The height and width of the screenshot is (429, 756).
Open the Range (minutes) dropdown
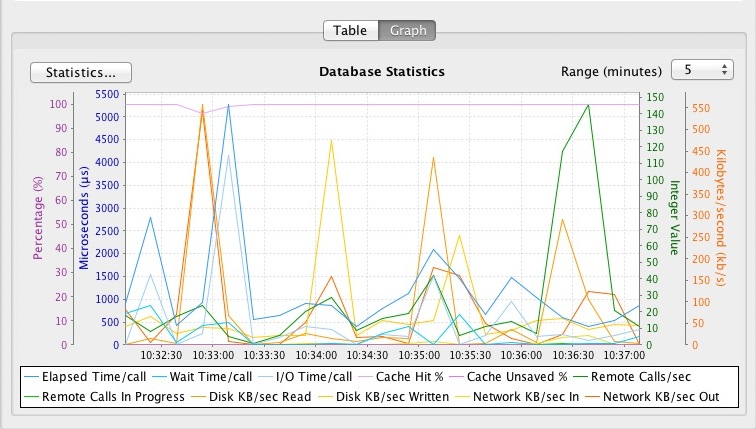702,70
